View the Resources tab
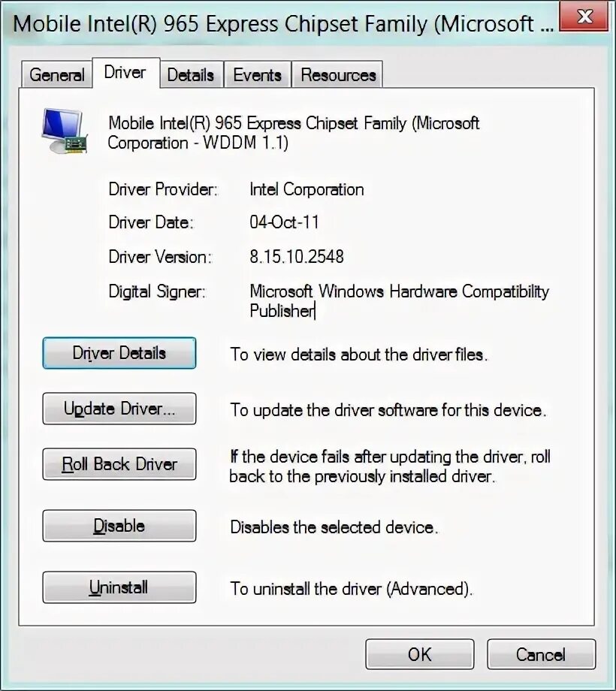The width and height of the screenshot is (616, 691). point(338,74)
